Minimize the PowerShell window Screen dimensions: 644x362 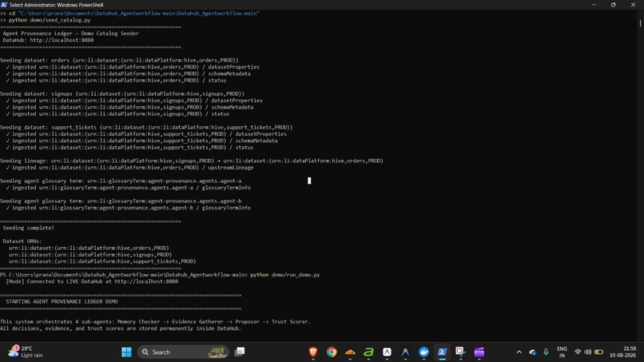[x=594, y=5]
